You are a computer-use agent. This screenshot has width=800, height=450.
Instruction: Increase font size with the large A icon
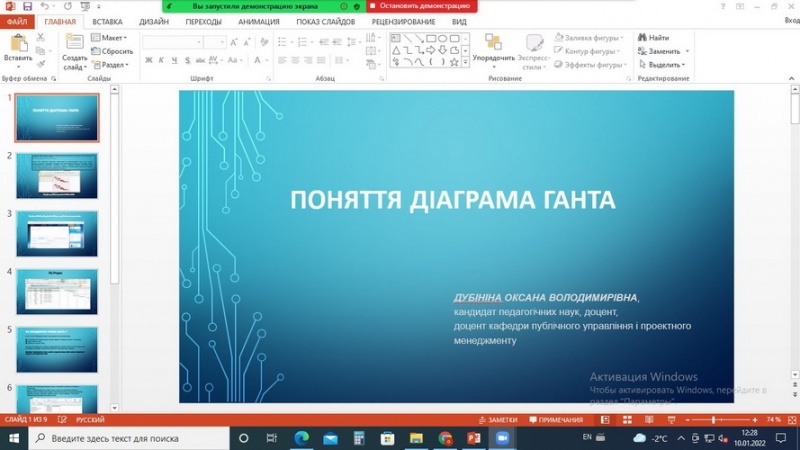tap(234, 42)
